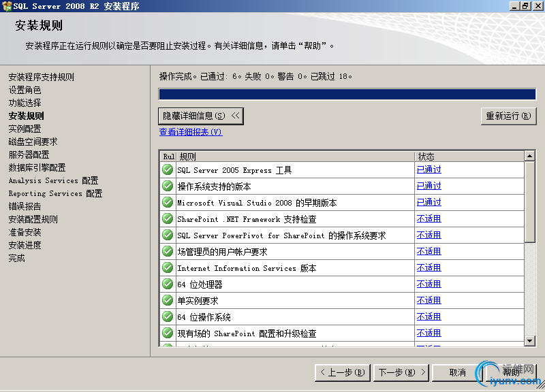Click check icon for SharePoint .NET Framework 支持检查

(168, 218)
